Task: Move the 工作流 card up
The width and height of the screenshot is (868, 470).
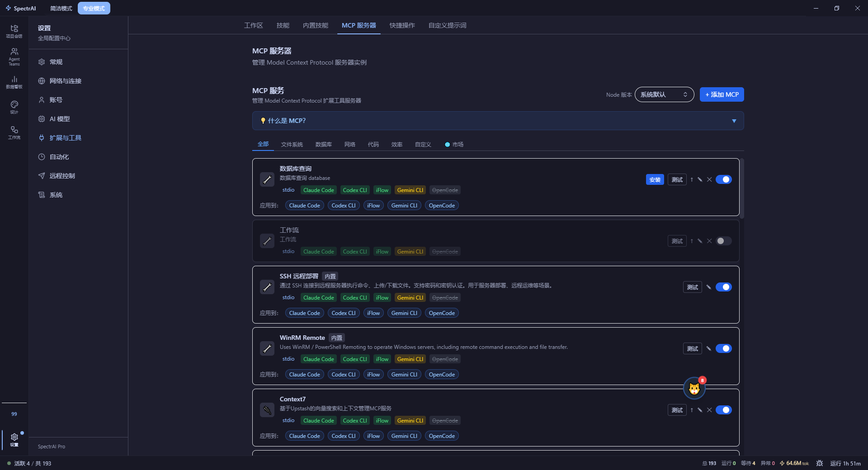Action: point(692,241)
